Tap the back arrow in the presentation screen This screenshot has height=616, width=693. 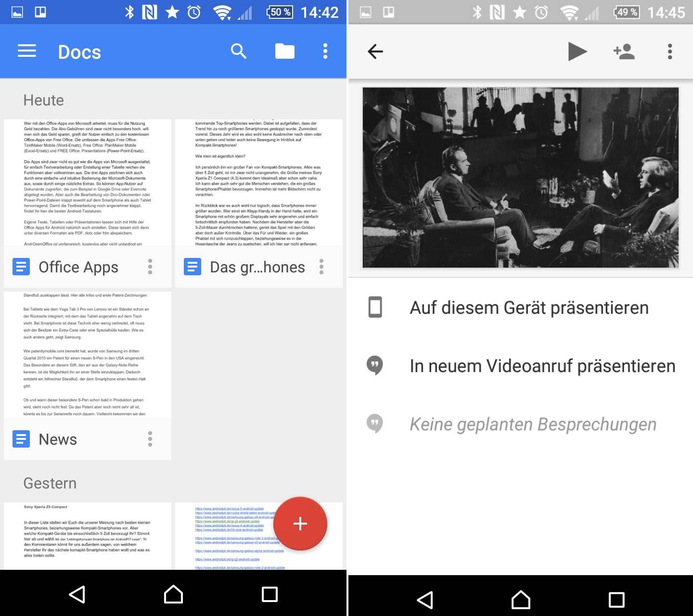[x=376, y=51]
